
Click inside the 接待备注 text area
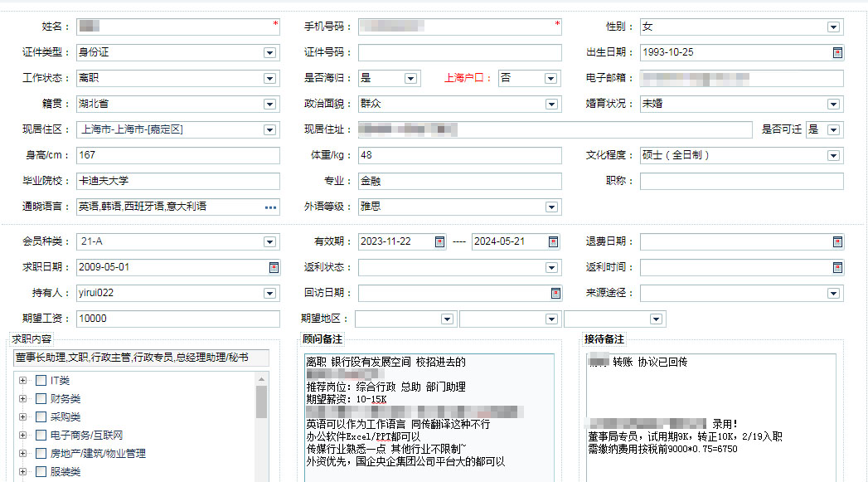pyautogui.click(x=711, y=418)
